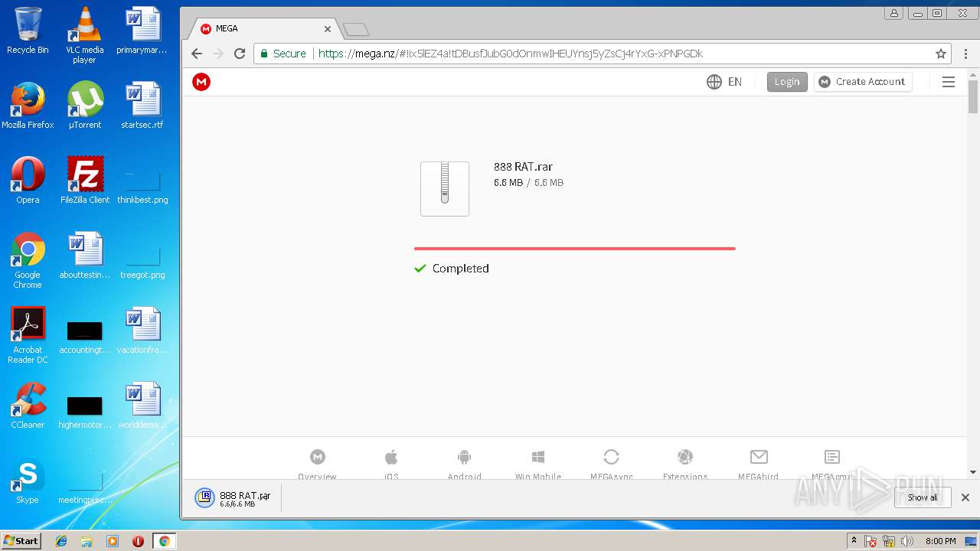The height and width of the screenshot is (551, 980).
Task: Close the MEGA tab
Action: tap(328, 29)
